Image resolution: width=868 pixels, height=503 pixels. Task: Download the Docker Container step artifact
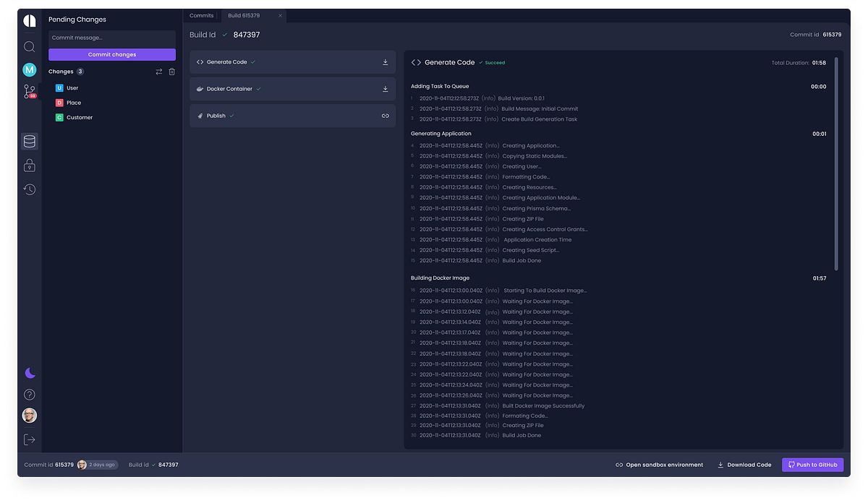[x=385, y=88]
